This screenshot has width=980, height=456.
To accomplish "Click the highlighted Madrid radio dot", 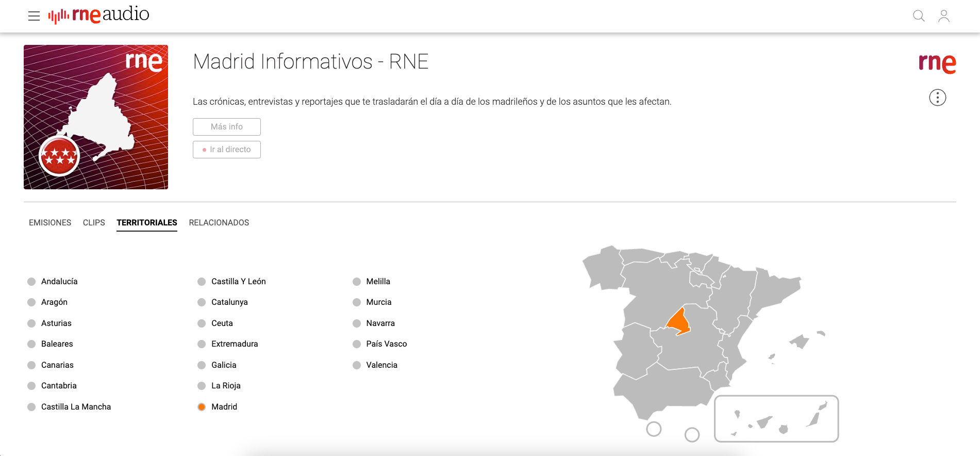I will tap(202, 407).
